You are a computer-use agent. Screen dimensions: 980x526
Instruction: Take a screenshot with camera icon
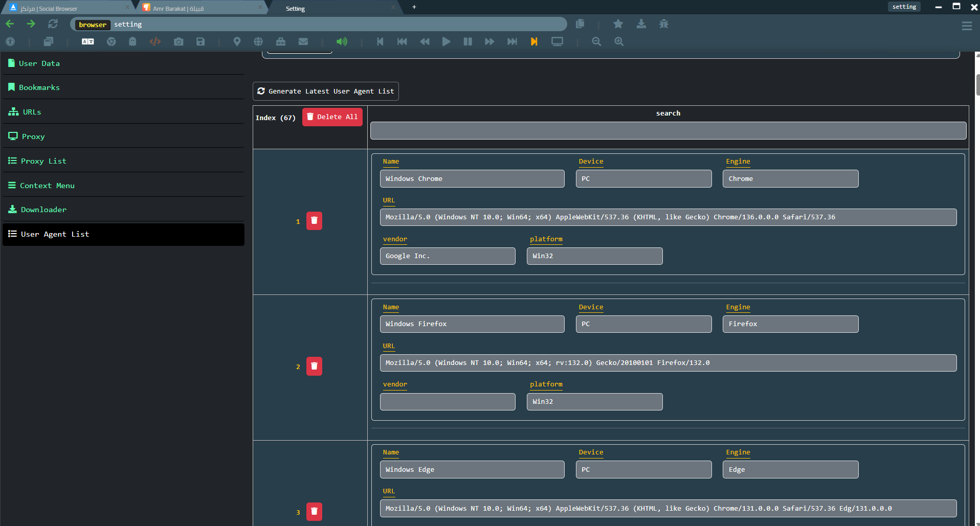[179, 41]
